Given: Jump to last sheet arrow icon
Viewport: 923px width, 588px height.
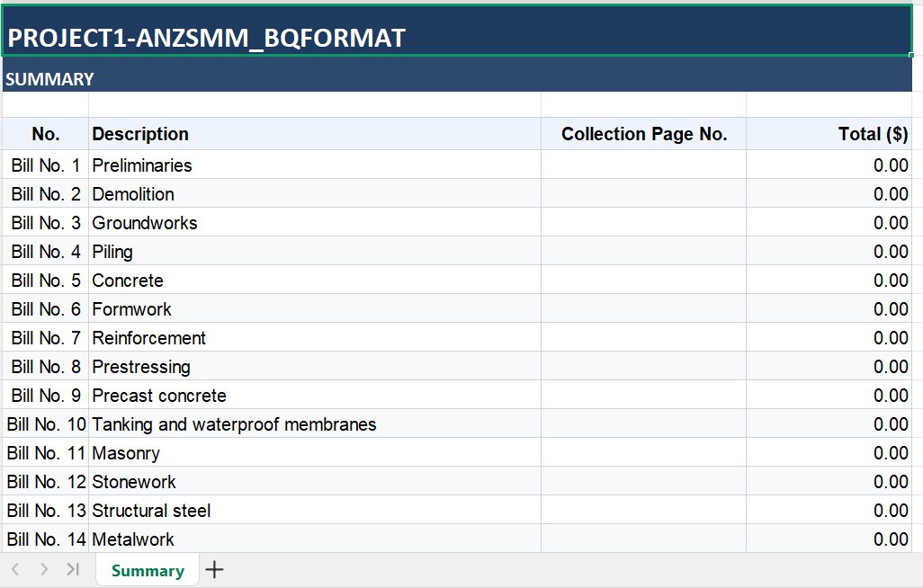Looking at the screenshot, I should (x=73, y=569).
